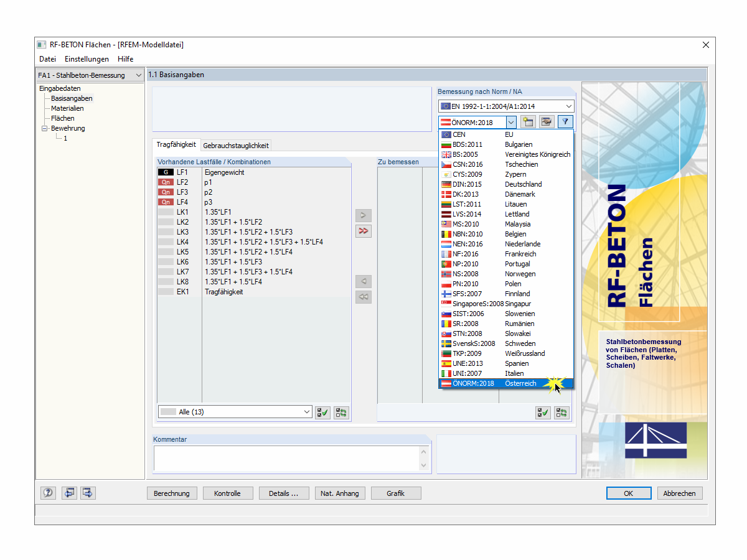Select combination LK1 1.35*LF1
Viewport: 747px width, 560px height.
(254, 212)
